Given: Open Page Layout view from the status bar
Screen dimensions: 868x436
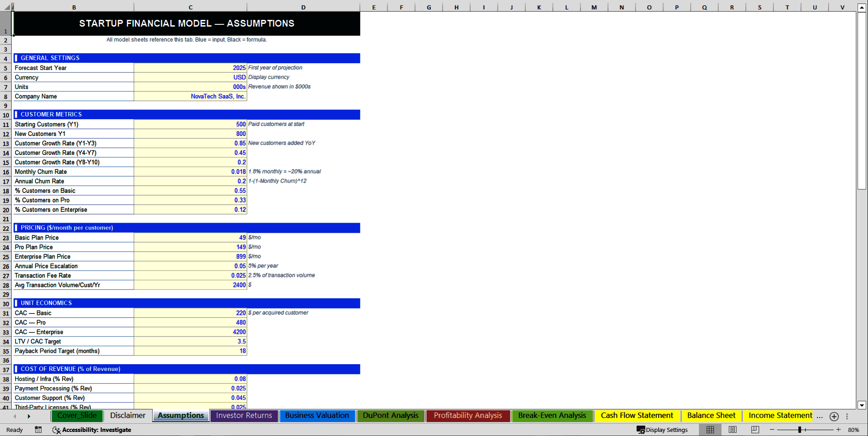Looking at the screenshot, I should [732, 430].
